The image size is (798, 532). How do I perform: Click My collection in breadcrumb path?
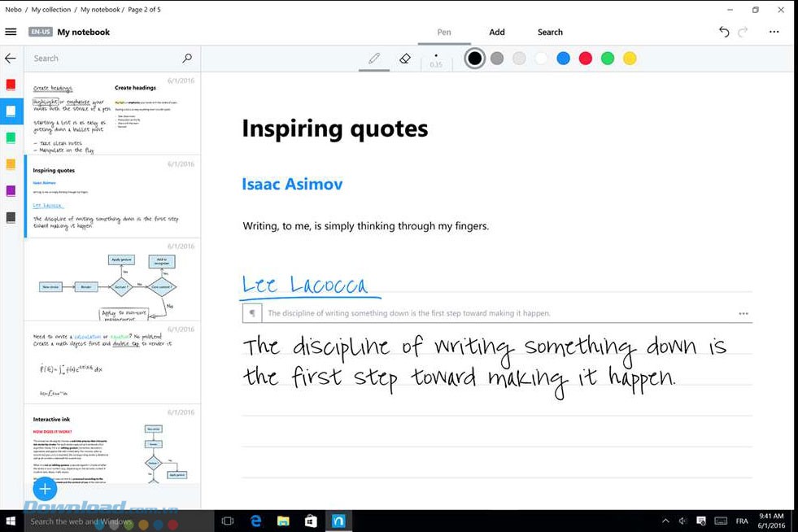(51, 10)
